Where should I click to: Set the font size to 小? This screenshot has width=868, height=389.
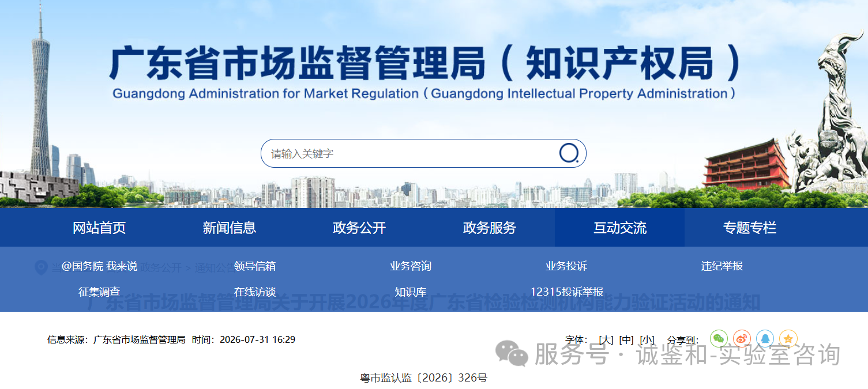pos(647,340)
